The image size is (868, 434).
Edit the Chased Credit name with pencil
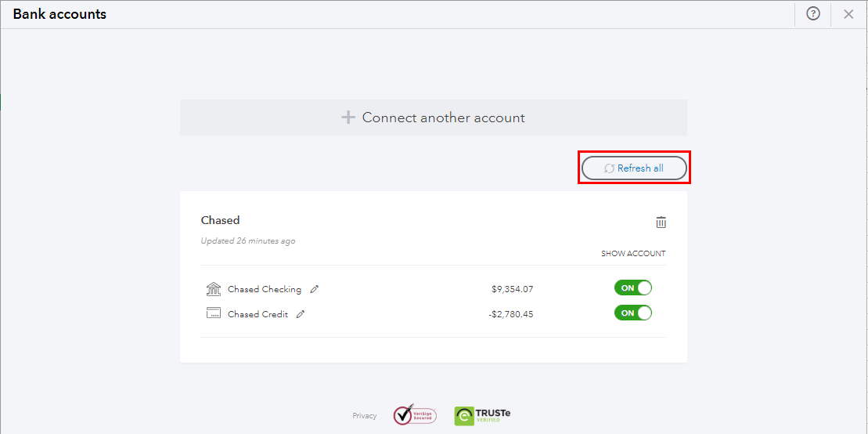pos(301,313)
